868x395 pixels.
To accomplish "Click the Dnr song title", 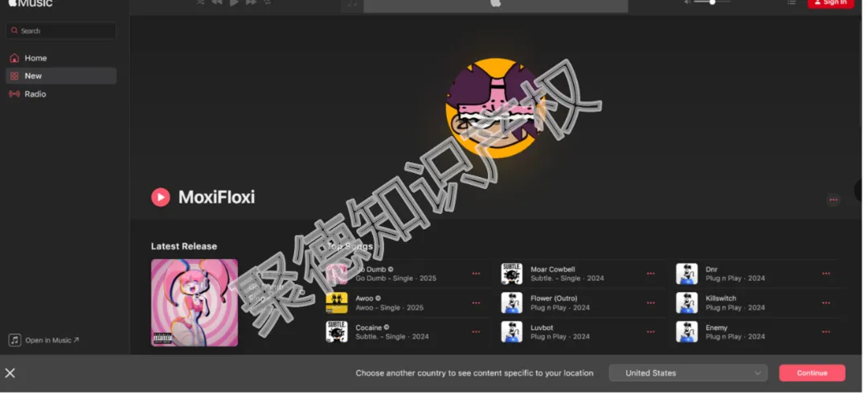I will [x=711, y=270].
